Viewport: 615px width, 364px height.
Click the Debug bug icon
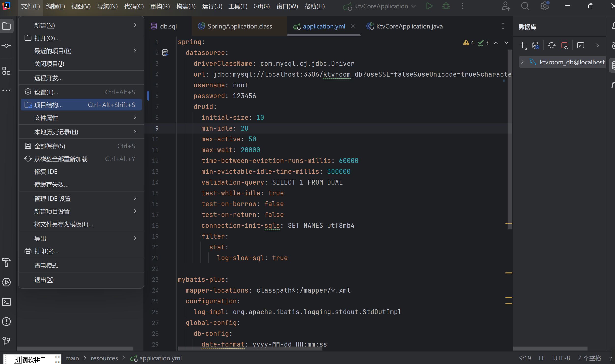click(x=446, y=6)
